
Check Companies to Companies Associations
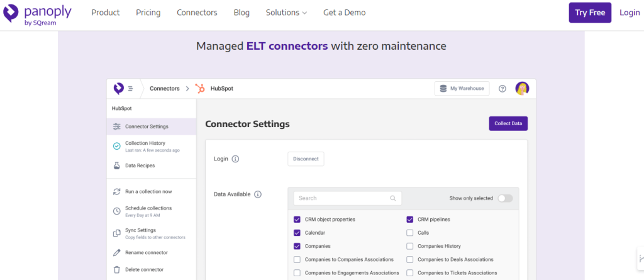[x=297, y=260]
